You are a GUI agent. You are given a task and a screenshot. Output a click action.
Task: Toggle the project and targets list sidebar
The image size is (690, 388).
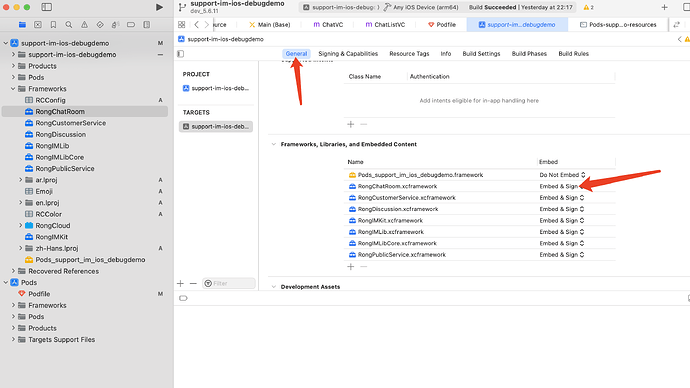pos(180,54)
